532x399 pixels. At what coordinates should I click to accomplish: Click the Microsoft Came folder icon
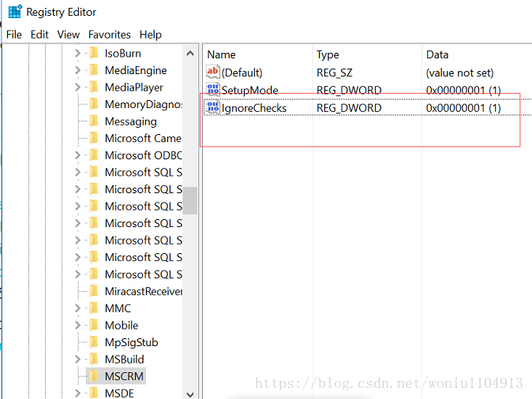(x=94, y=138)
